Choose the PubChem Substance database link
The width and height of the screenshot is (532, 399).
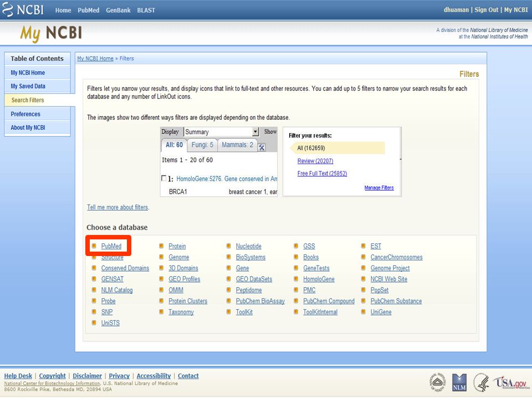[396, 301]
